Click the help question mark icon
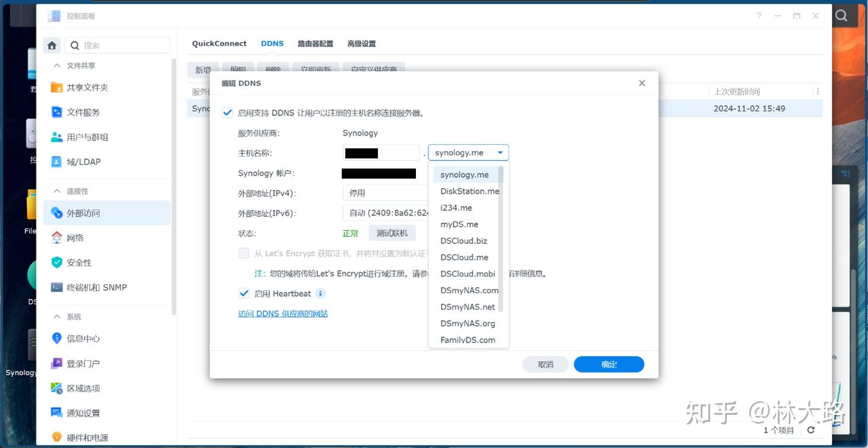The image size is (868, 448). pos(759,16)
